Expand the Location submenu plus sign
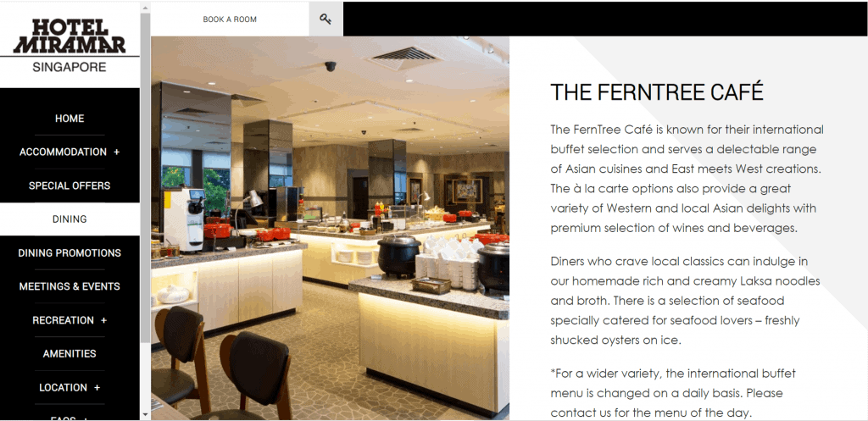 pyautogui.click(x=97, y=388)
